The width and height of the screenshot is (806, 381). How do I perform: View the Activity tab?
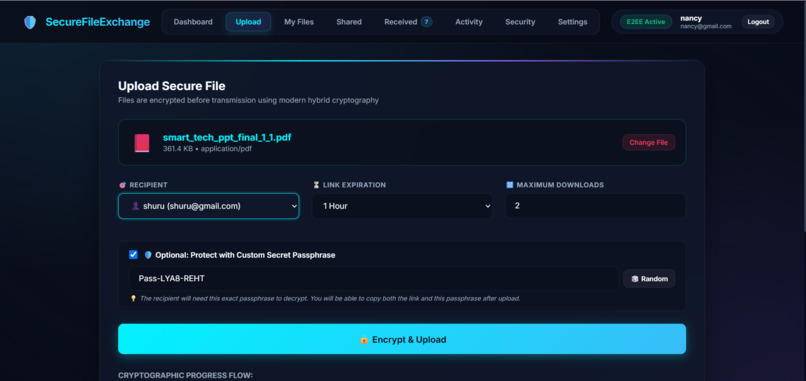469,22
